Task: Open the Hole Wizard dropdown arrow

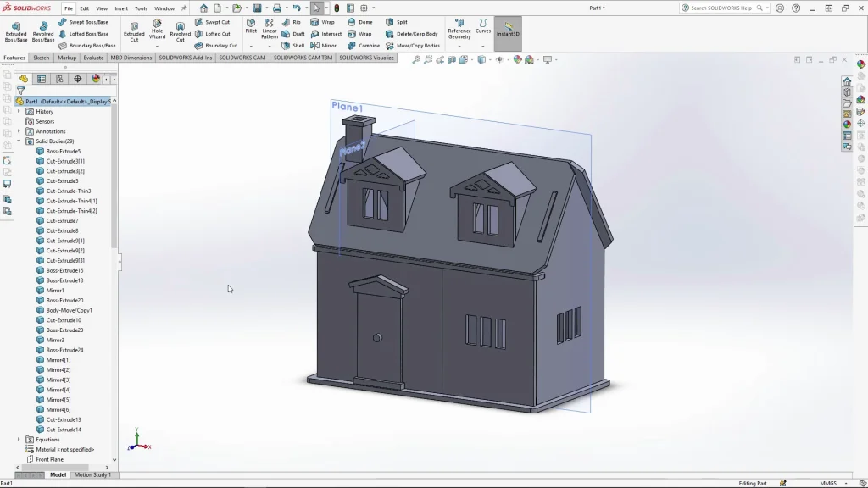Action: (x=157, y=46)
